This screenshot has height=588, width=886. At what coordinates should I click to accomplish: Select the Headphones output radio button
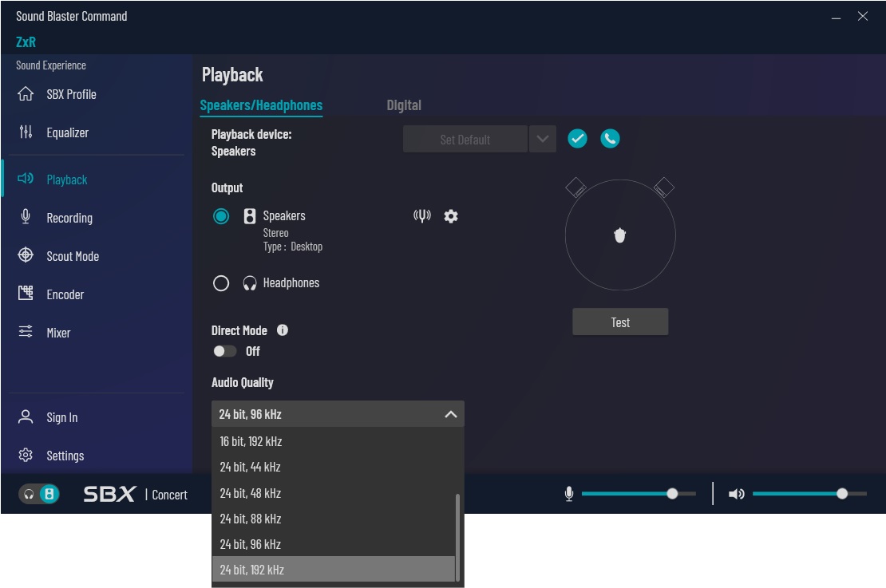(x=221, y=283)
